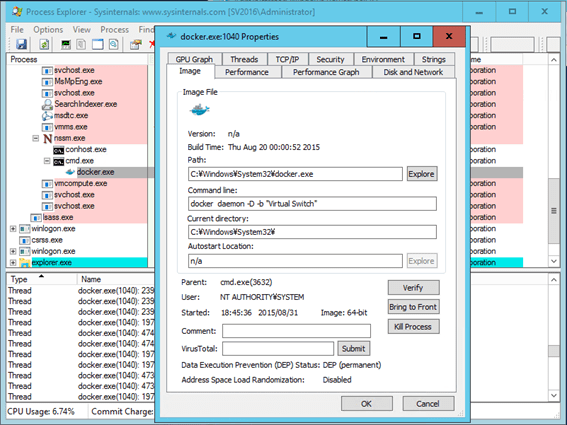Image resolution: width=567 pixels, height=425 pixels.
Task: Click the cmd.exe console icon
Action: (59, 161)
